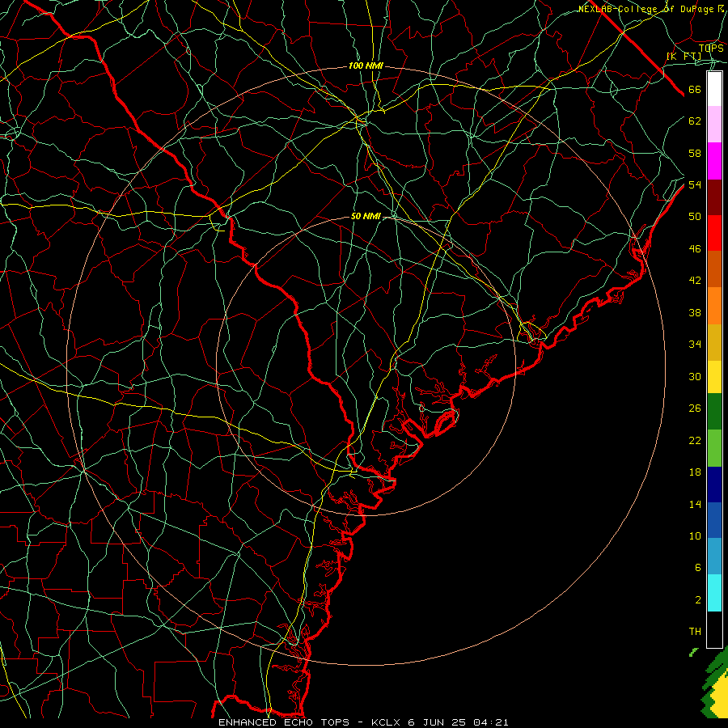The image size is (728, 728).
Task: Click legend value "14"
Action: click(x=695, y=504)
